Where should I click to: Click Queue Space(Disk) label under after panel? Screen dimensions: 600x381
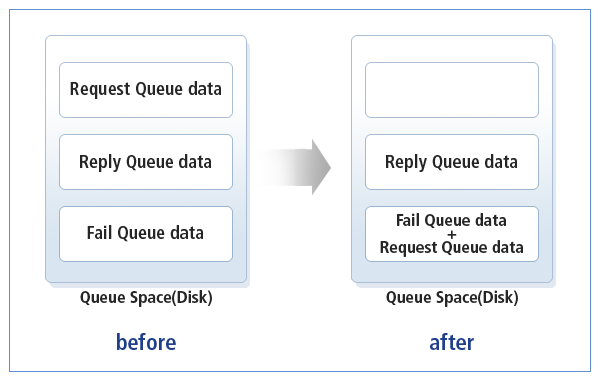pos(452,298)
